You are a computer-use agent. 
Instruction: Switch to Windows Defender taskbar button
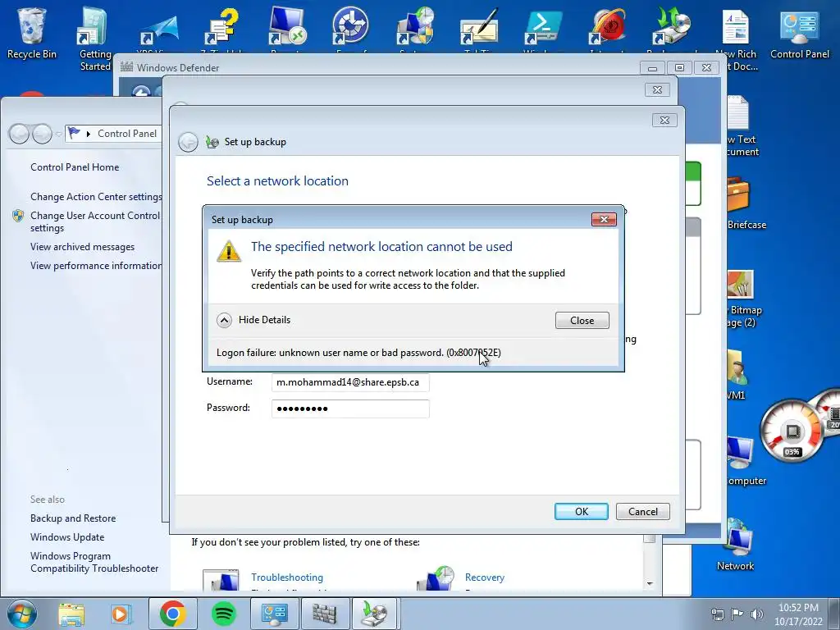(325, 614)
